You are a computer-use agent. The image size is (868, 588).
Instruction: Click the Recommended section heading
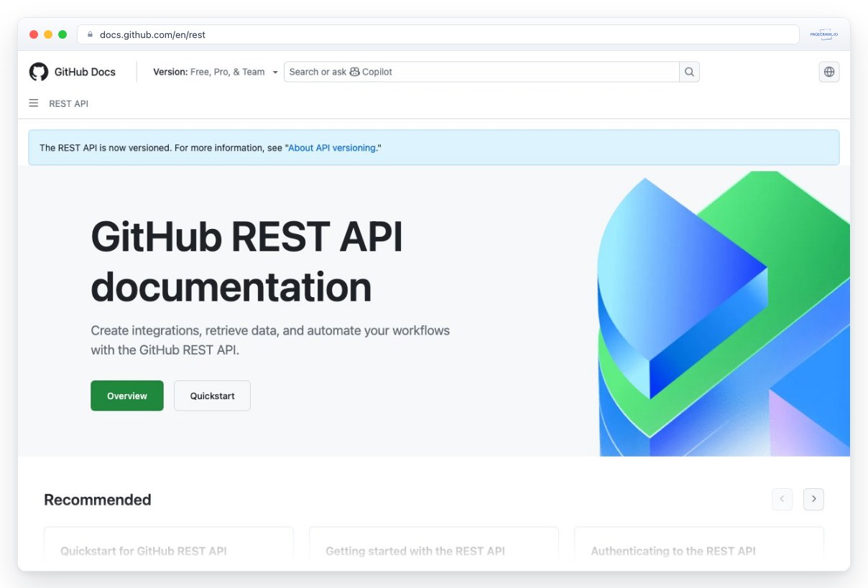click(98, 500)
